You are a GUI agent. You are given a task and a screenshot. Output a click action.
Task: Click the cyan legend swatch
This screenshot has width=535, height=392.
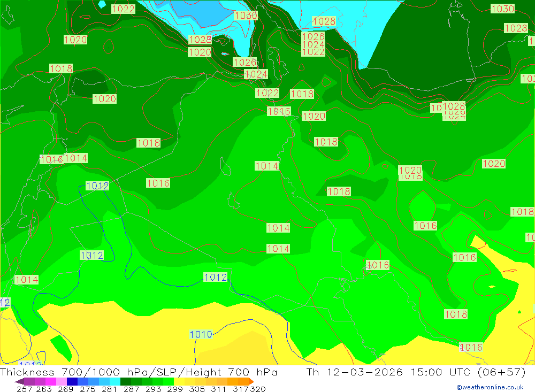[115, 381]
